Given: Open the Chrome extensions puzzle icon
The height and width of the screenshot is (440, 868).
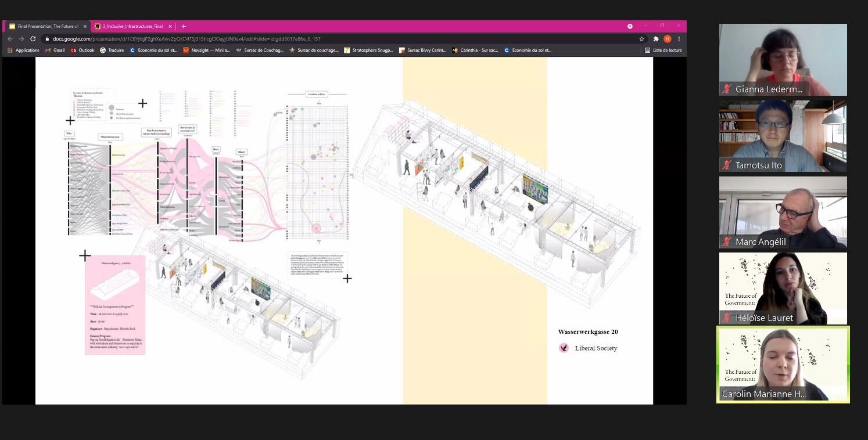Looking at the screenshot, I should (656, 39).
